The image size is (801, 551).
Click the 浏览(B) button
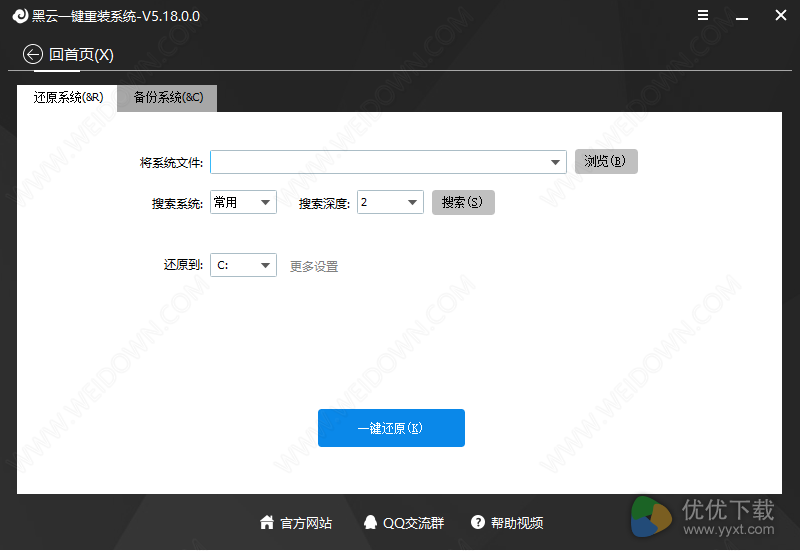(606, 161)
